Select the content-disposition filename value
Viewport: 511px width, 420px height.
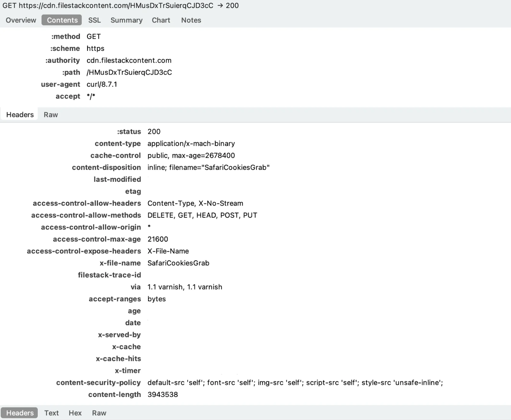tap(208, 168)
